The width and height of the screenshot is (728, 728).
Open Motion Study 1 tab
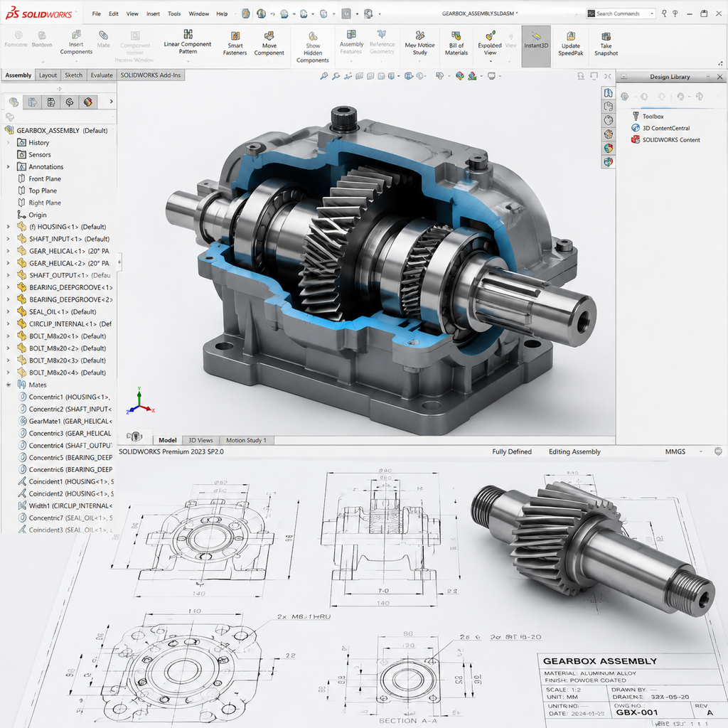point(246,440)
